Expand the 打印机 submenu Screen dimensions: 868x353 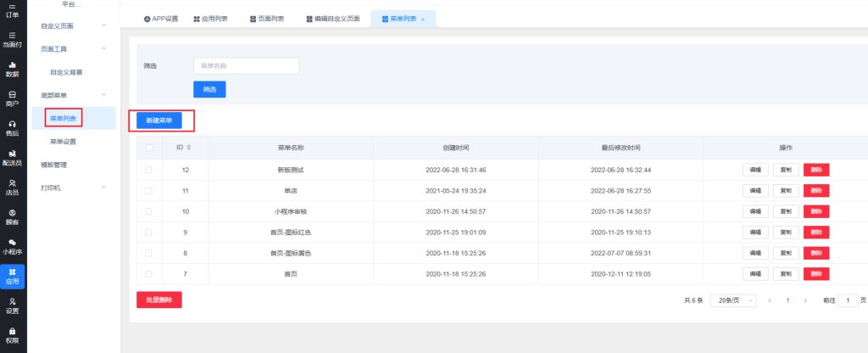coord(72,187)
